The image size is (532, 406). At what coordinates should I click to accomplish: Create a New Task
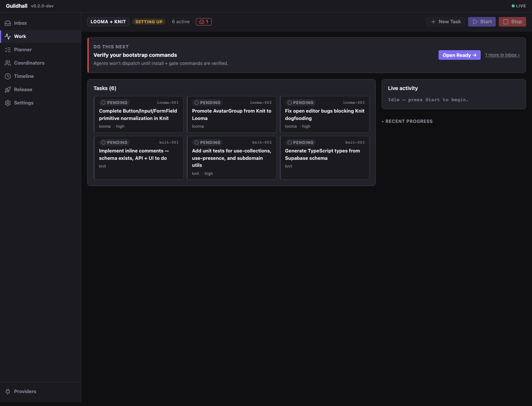tap(446, 22)
